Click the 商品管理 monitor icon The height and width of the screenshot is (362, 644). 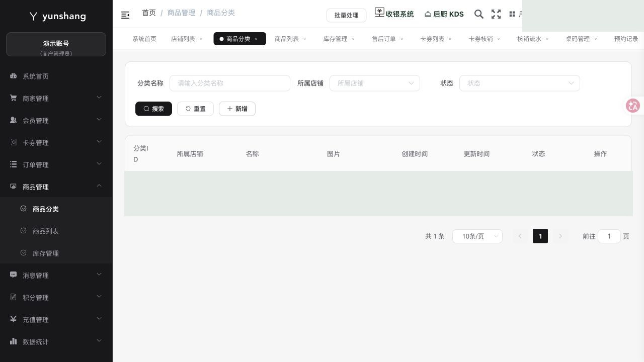point(14,187)
